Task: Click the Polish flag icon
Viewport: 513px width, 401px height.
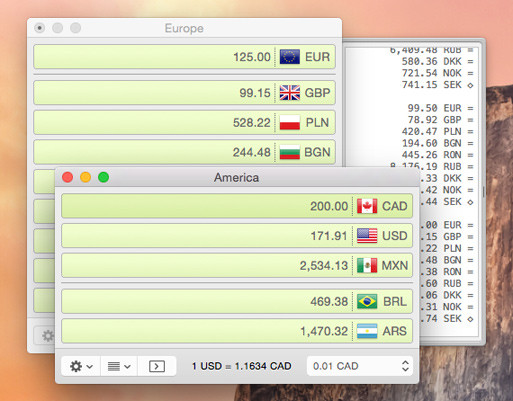Action: 289,122
